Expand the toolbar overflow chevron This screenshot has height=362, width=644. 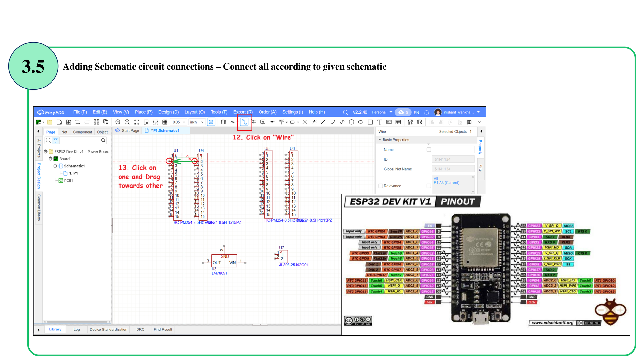(x=479, y=122)
